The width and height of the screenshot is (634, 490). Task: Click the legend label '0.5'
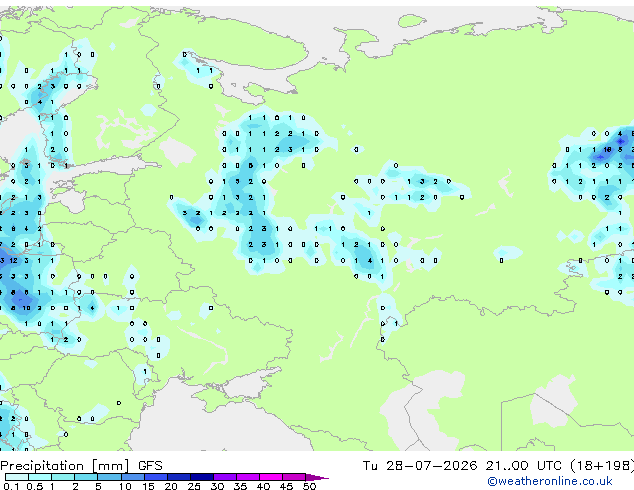34,486
